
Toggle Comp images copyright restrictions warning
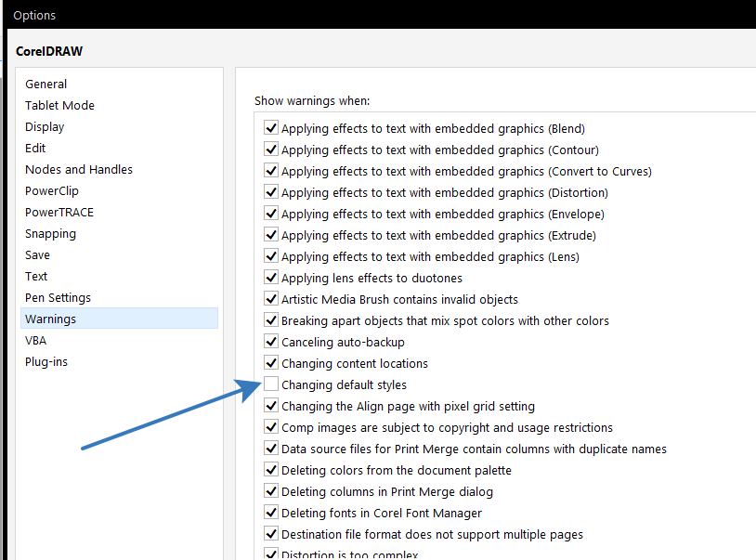click(271, 427)
